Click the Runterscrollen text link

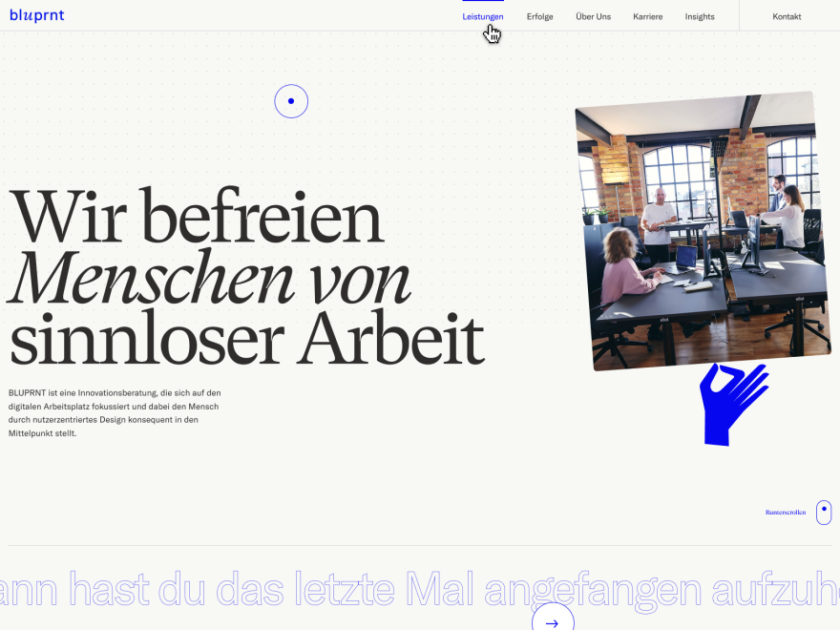point(786,513)
